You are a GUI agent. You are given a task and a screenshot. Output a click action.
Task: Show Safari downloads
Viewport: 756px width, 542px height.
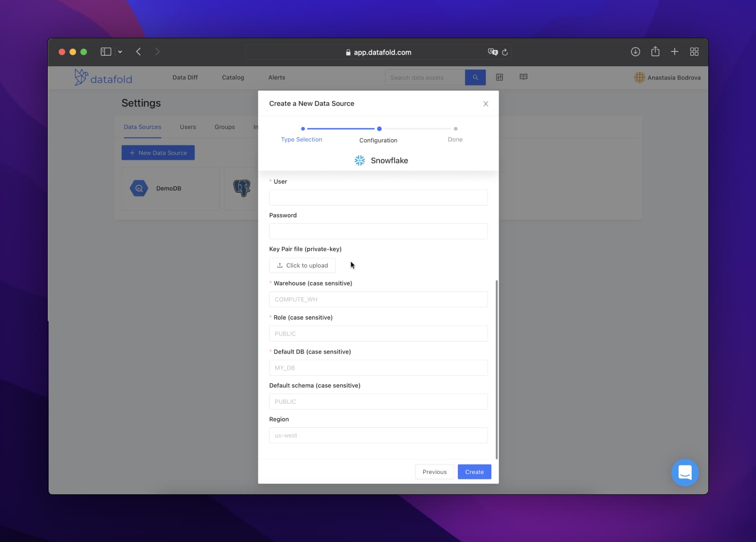(636, 51)
